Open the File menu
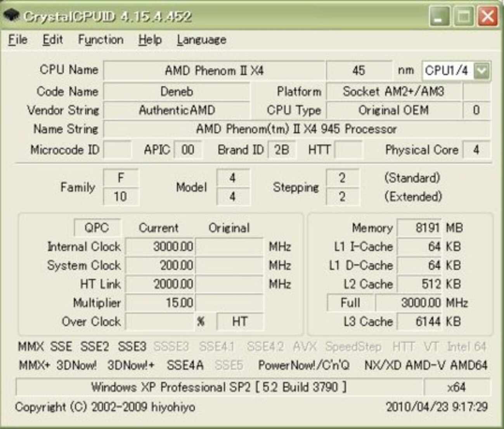This screenshot has height=429, width=504. click(x=18, y=40)
